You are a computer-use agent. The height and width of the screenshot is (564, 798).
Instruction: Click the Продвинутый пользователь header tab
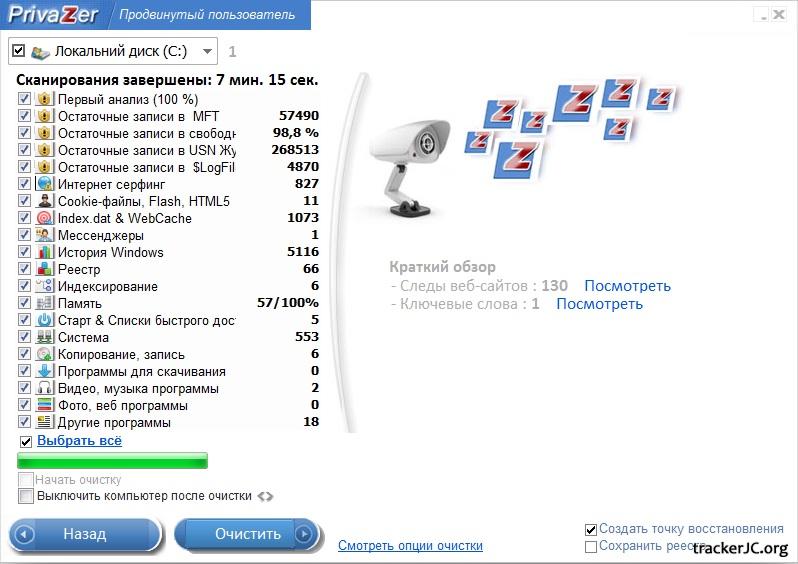(x=207, y=15)
